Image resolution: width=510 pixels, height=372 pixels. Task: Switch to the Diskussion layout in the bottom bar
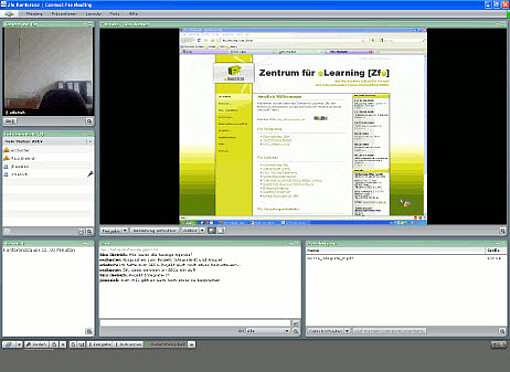point(130,344)
